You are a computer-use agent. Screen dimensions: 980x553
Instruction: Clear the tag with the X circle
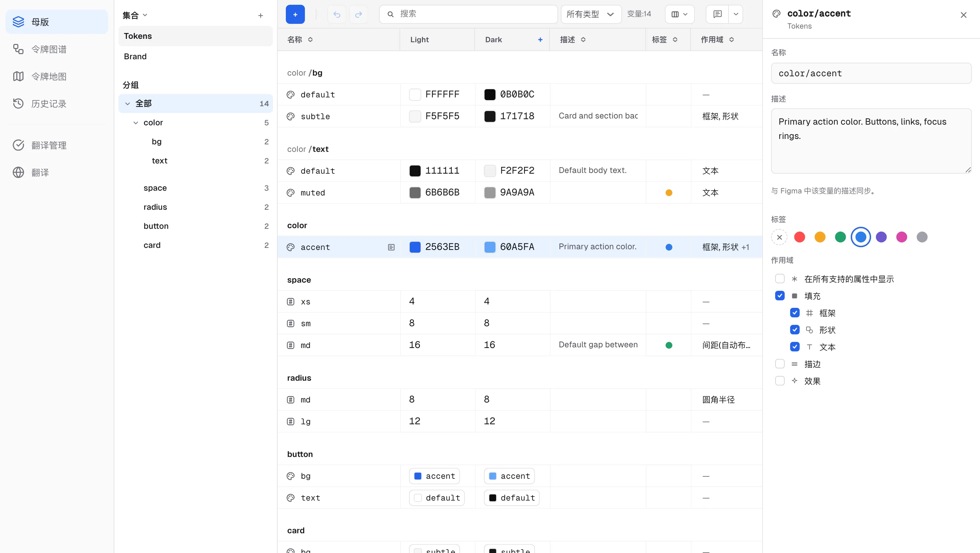click(780, 237)
